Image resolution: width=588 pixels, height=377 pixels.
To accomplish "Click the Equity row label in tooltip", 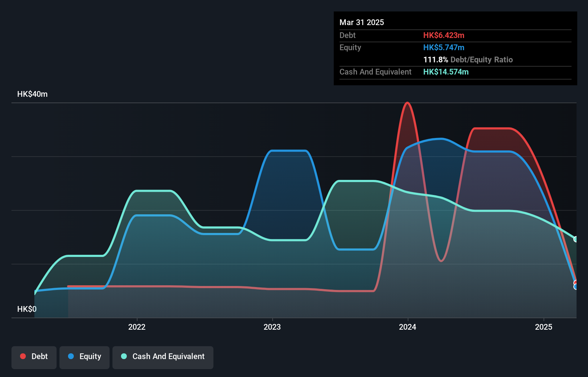I will (x=350, y=48).
